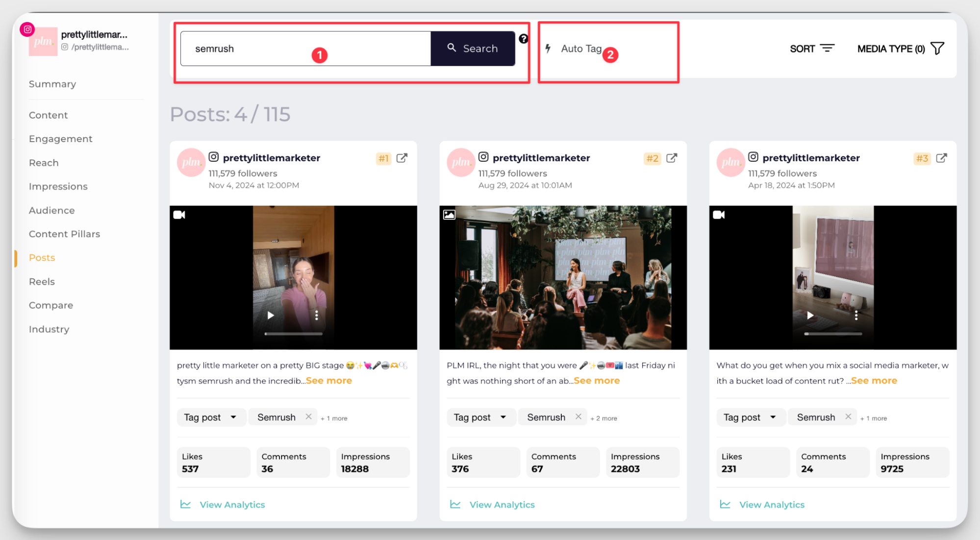Click the video camera icon on post #3
Screen dimensions: 980x540
tap(719, 215)
